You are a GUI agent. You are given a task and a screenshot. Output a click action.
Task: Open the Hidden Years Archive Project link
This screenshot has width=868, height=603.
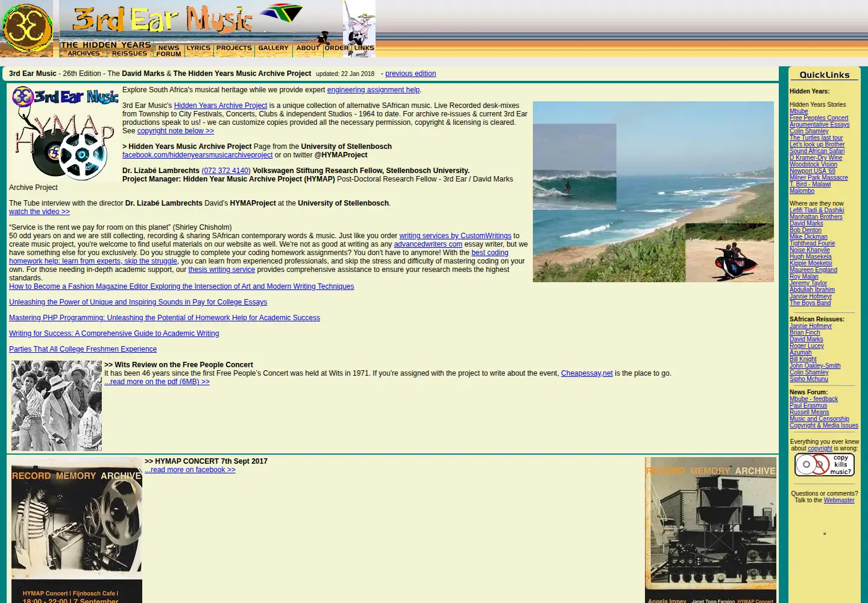coord(221,106)
